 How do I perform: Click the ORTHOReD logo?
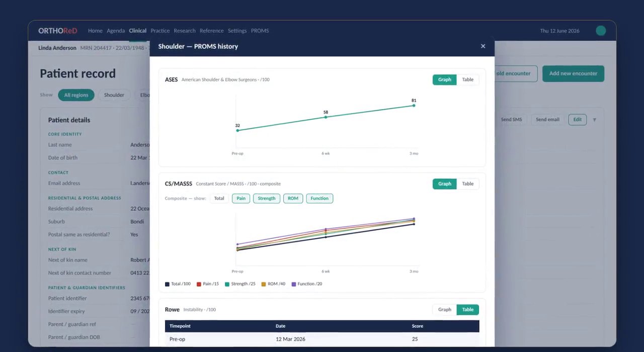(58, 31)
